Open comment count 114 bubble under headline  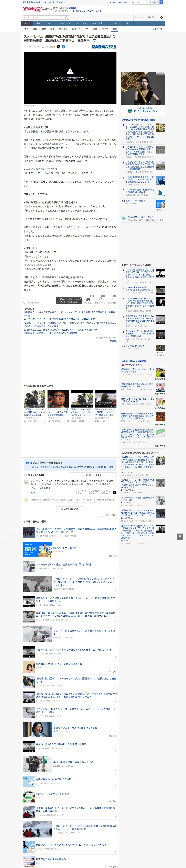45,47
